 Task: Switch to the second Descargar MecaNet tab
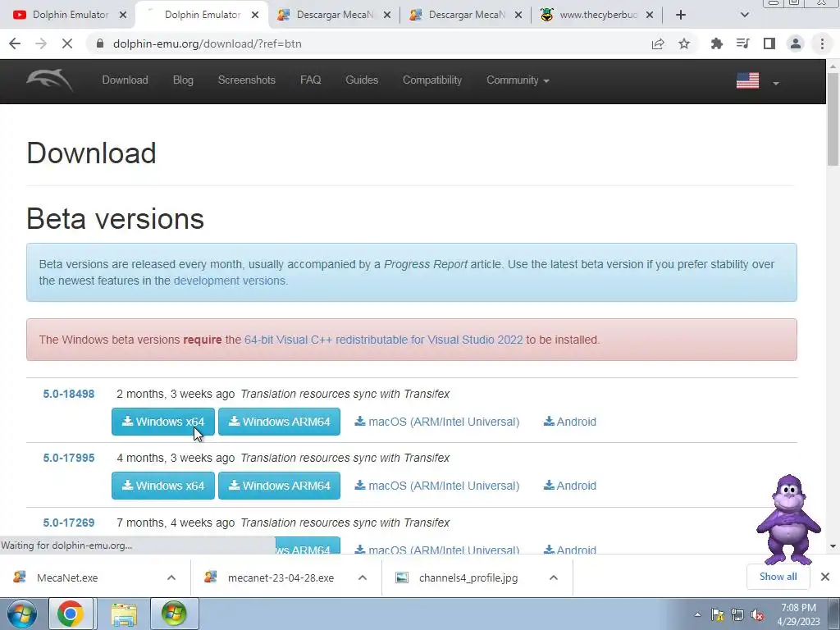click(x=467, y=15)
